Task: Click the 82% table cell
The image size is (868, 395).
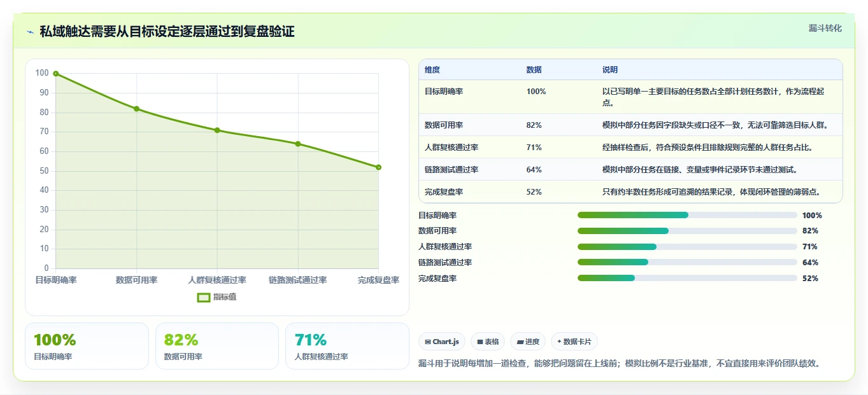Action: tap(534, 125)
